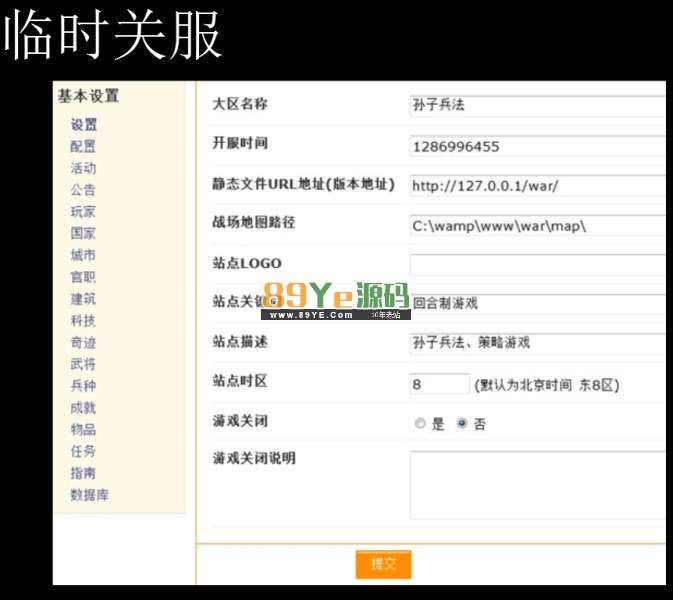The width and height of the screenshot is (673, 600).
Task: Select 兵种 in the sidebar
Action: tap(83, 385)
